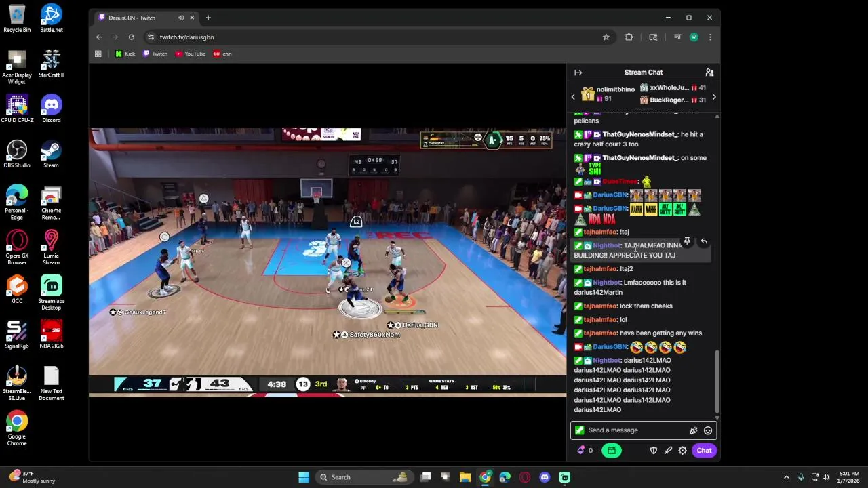Mute the DariusGBN tab audio
Viewport: 868px width, 488px height.
tap(180, 18)
